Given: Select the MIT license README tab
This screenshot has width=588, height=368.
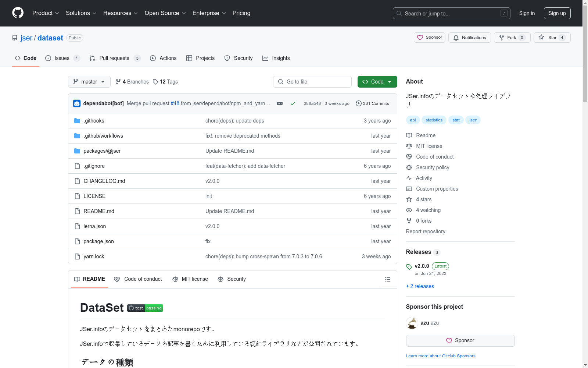Looking at the screenshot, I should point(190,279).
